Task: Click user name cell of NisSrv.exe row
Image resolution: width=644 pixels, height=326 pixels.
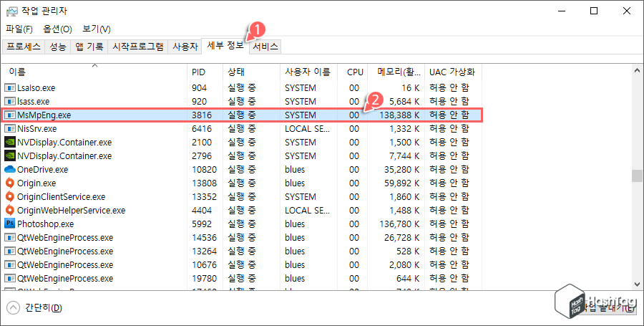Action: 308,129
